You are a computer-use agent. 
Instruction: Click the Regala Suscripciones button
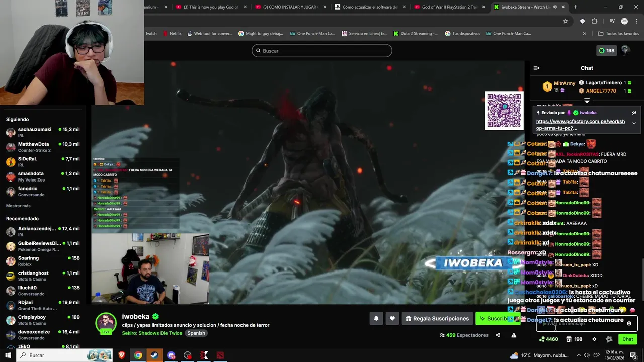point(437,318)
